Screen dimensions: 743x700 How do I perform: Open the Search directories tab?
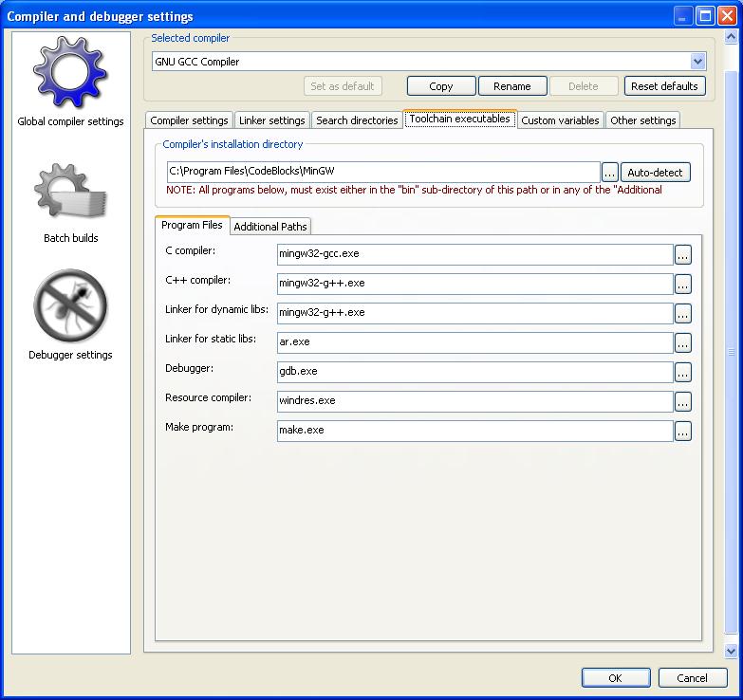[x=357, y=120]
